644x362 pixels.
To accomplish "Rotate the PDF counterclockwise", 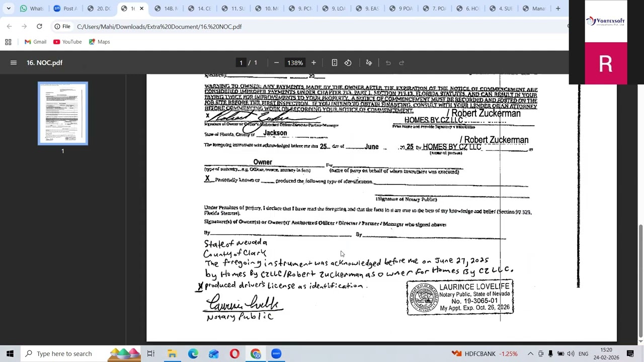I will point(348,63).
